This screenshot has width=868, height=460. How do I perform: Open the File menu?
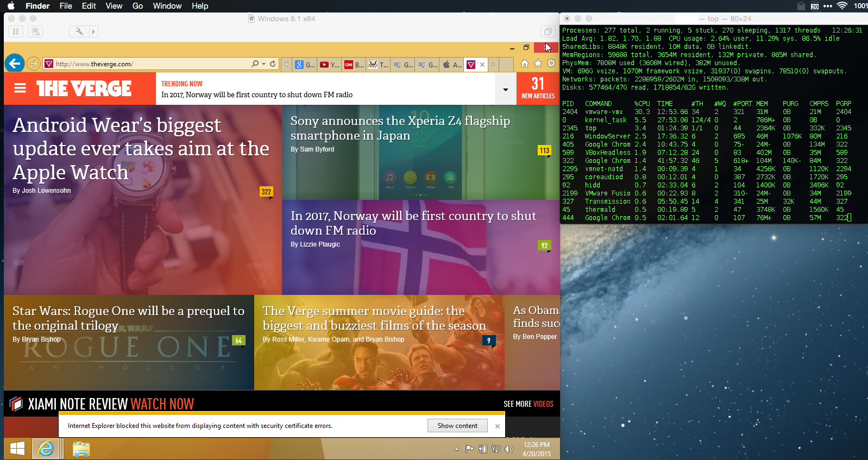(66, 6)
